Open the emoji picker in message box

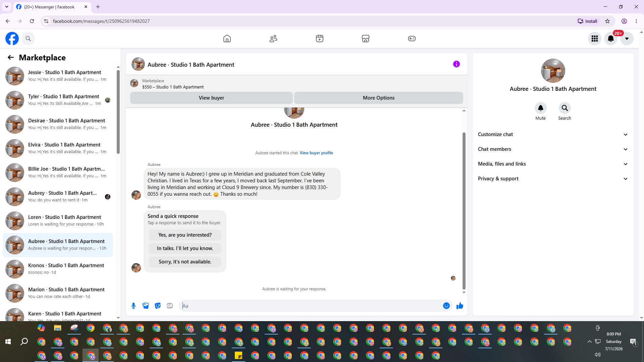pyautogui.click(x=446, y=306)
